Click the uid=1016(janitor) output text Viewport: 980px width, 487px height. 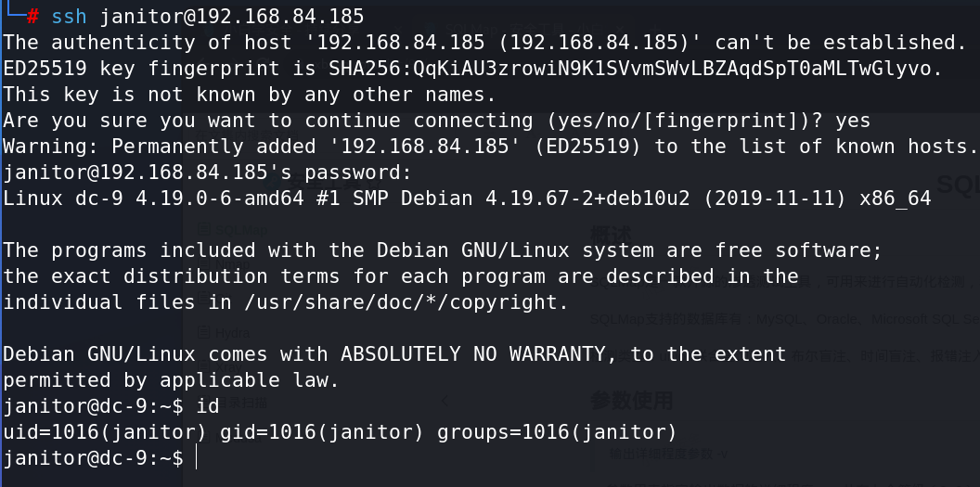(105, 432)
